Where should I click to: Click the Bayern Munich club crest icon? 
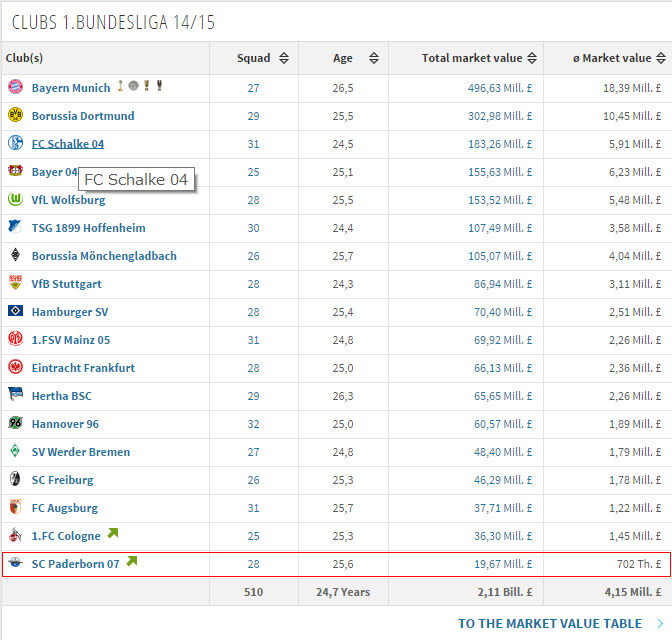tap(15, 88)
